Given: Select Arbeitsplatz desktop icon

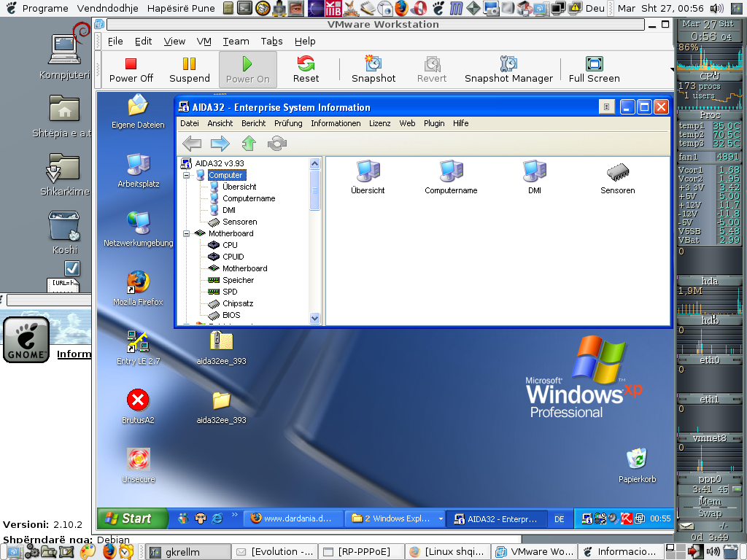Looking at the screenshot, I should [x=138, y=171].
